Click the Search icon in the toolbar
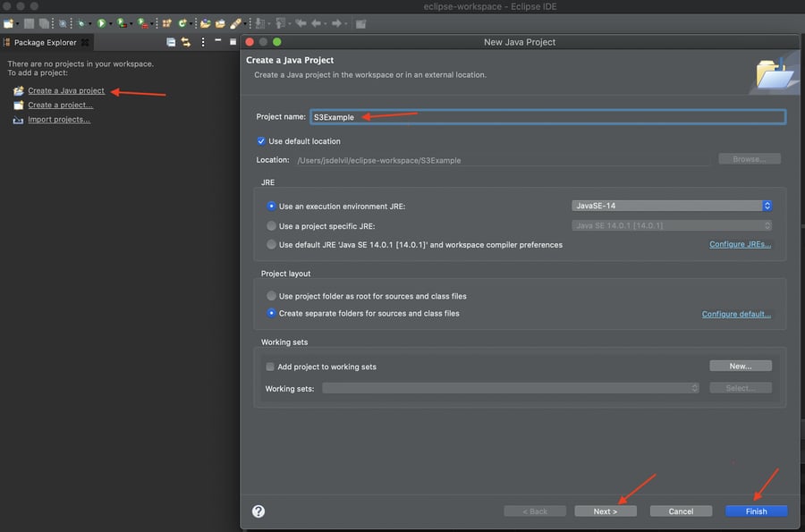805x532 pixels. [63, 22]
